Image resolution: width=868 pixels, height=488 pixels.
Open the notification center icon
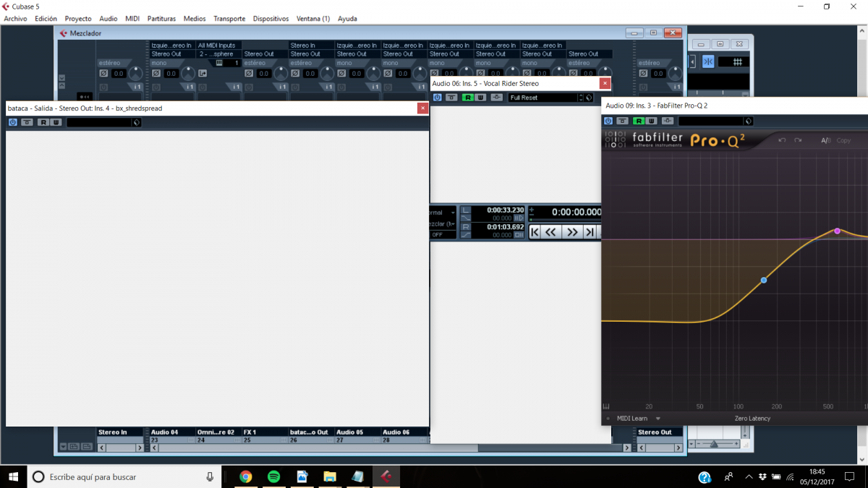click(849, 477)
